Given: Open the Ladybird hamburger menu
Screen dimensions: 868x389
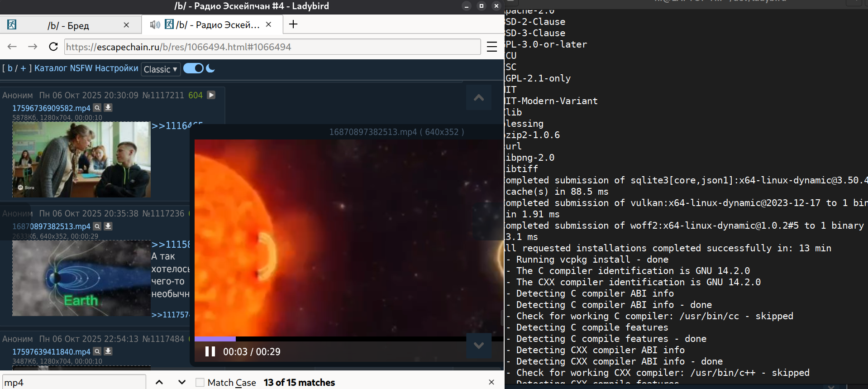Looking at the screenshot, I should tap(491, 47).
